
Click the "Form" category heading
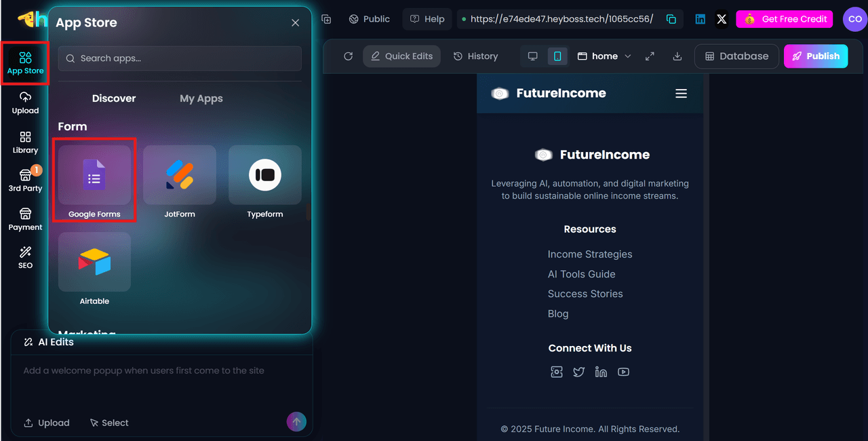[73, 127]
